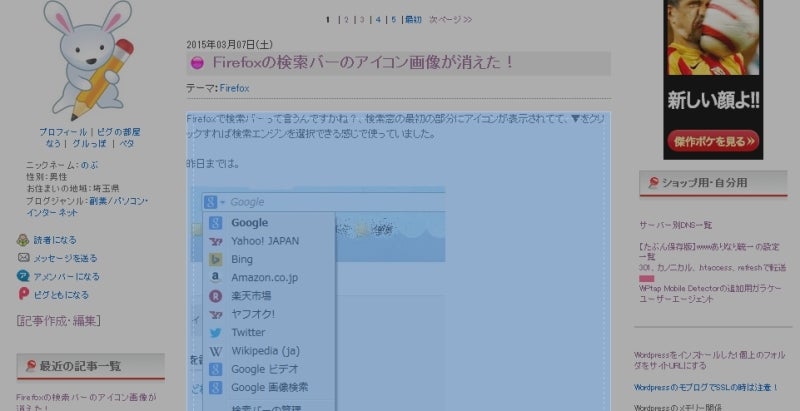Click the envelope icon for メッセージを送る
The height and width of the screenshot is (411, 800).
pyautogui.click(x=23, y=258)
